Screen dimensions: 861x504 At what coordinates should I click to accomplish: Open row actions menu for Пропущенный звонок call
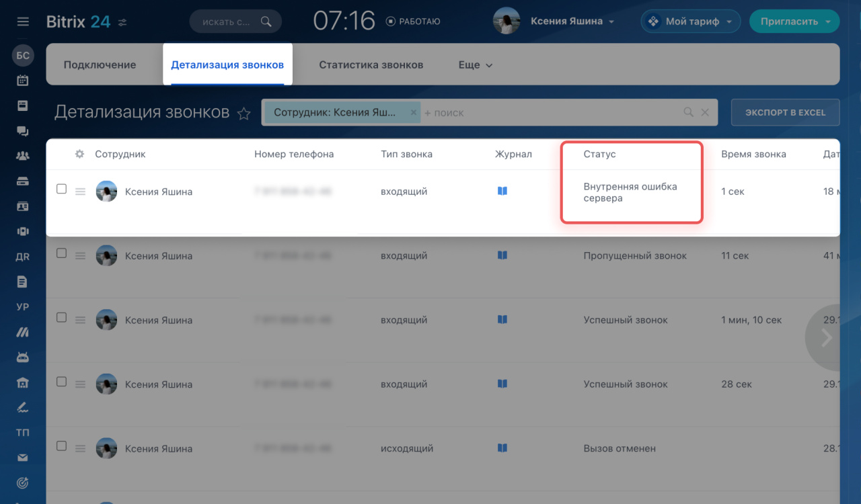tap(80, 256)
